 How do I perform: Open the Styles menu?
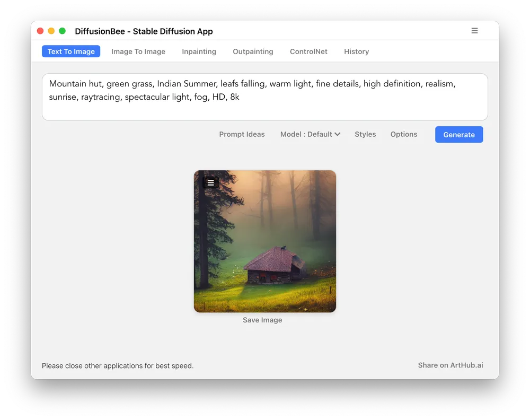[x=365, y=134]
